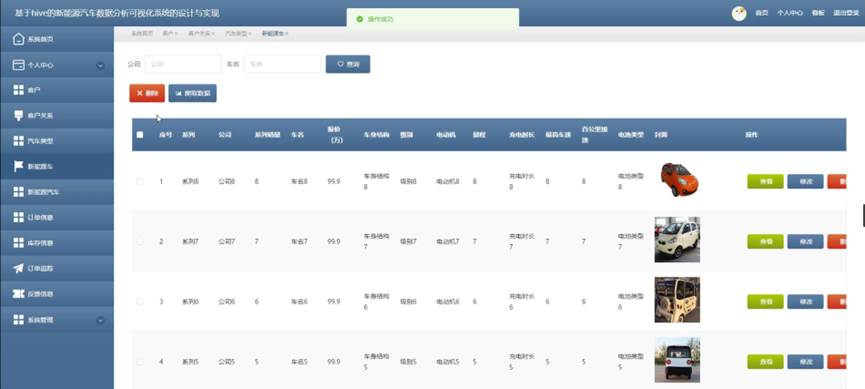This screenshot has height=389, width=865.
Task: Close the 汽车类型 tab with its X
Action: 250,34
